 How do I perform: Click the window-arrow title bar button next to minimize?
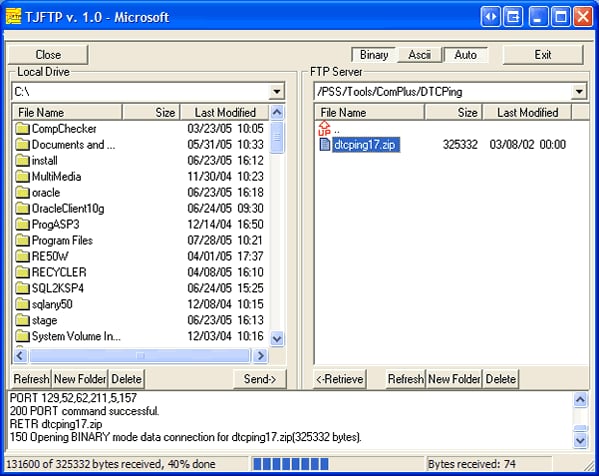pos(513,17)
